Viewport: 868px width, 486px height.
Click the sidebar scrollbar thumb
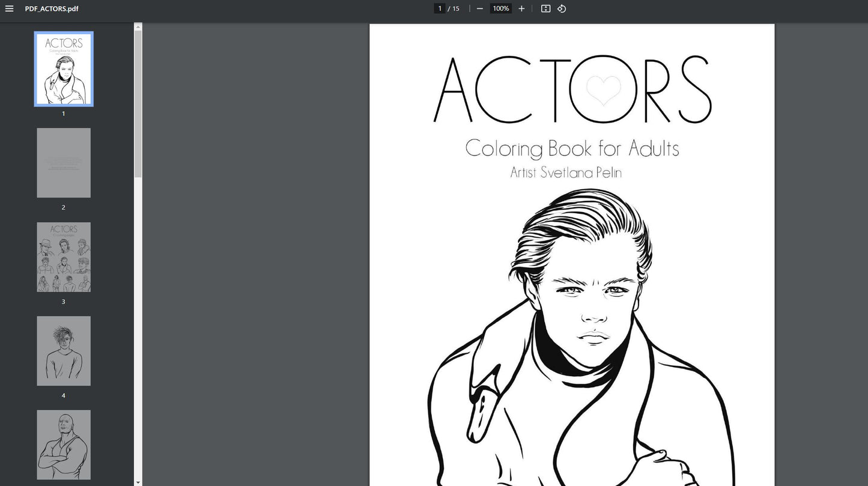(x=138, y=102)
